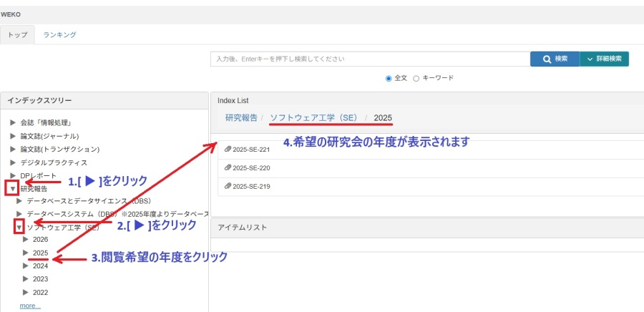The width and height of the screenshot is (644, 312).
Task: Click the paperclip icon beside 2025-SE-220
Action: [x=228, y=168]
